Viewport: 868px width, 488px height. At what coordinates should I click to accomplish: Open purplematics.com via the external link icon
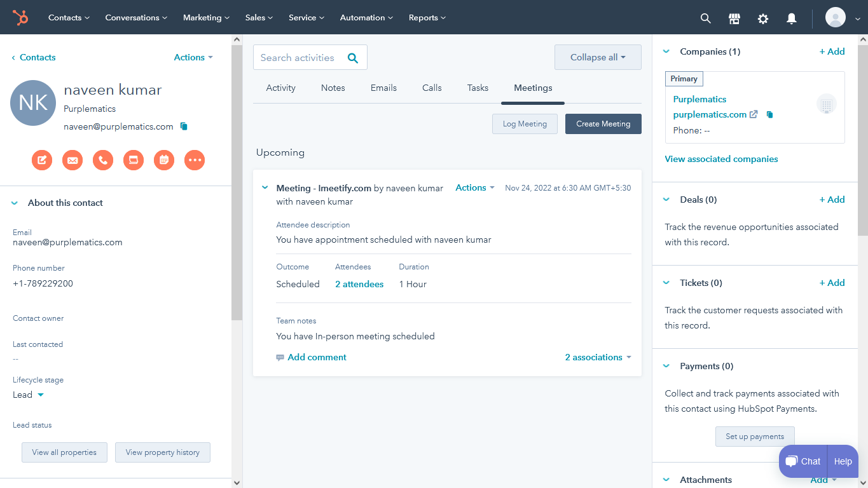[x=754, y=115]
